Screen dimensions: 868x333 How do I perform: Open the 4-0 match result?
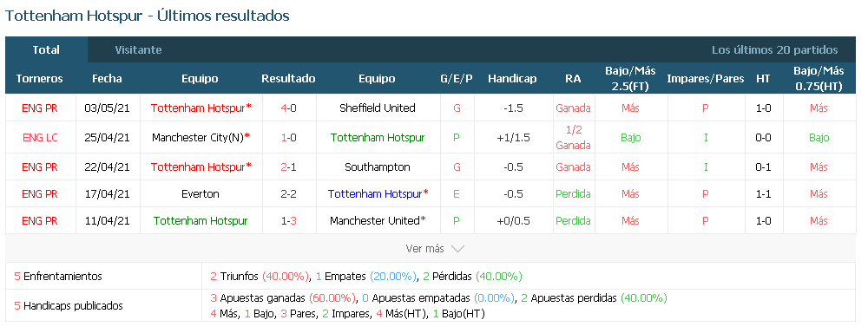288,108
